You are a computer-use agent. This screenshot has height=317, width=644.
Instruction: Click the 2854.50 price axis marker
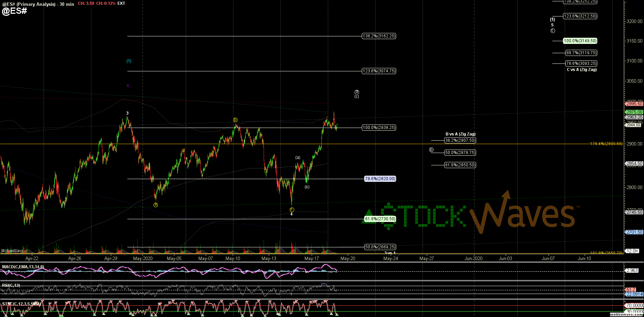click(634, 164)
